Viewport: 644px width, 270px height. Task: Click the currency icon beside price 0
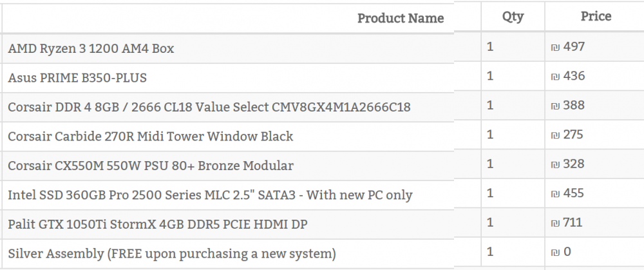555,253
